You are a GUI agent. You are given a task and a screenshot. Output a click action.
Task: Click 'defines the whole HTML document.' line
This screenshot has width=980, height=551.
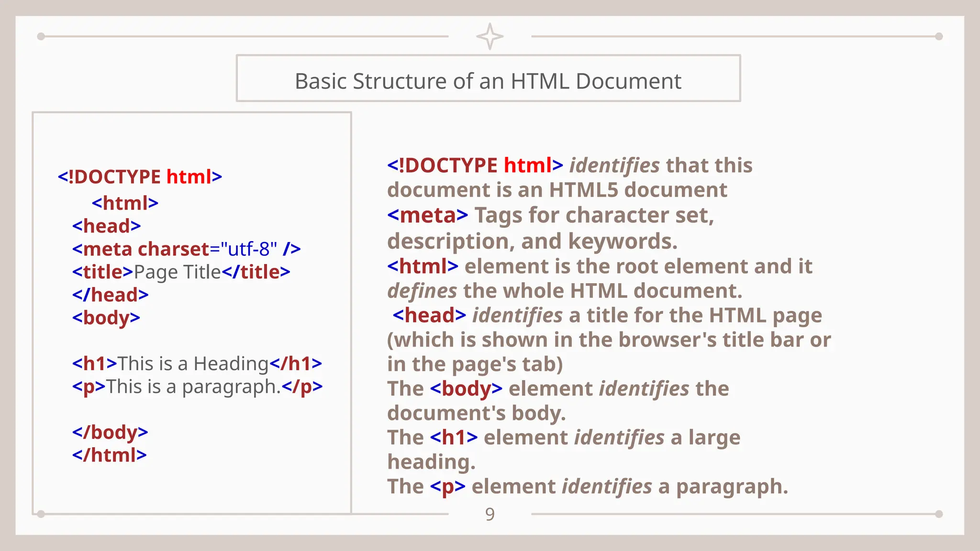pos(565,291)
